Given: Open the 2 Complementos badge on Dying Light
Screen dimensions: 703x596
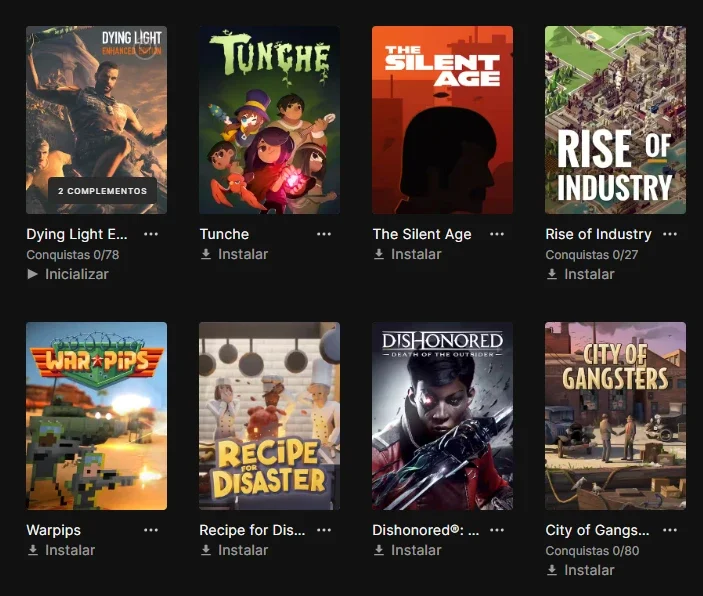Looking at the screenshot, I should tap(102, 191).
